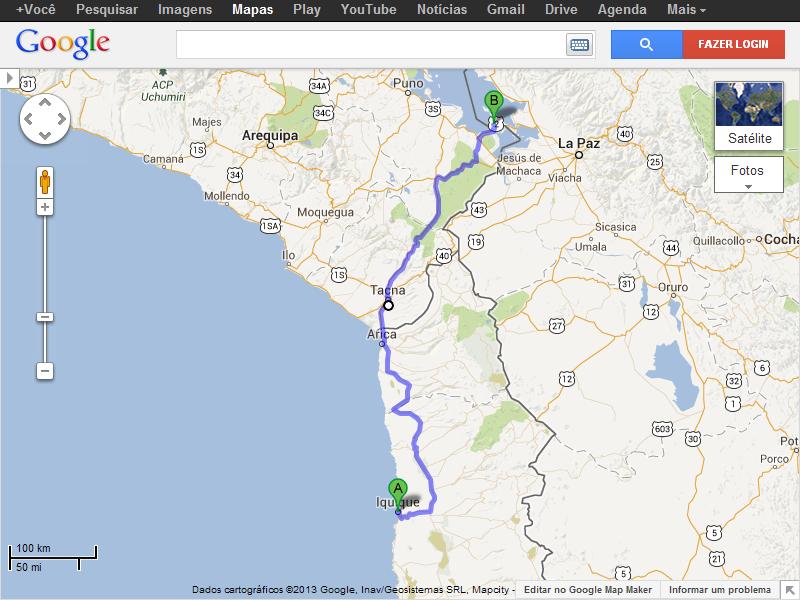Click the route 34C highway shield
Screen dimensions: 800x600
click(323, 113)
